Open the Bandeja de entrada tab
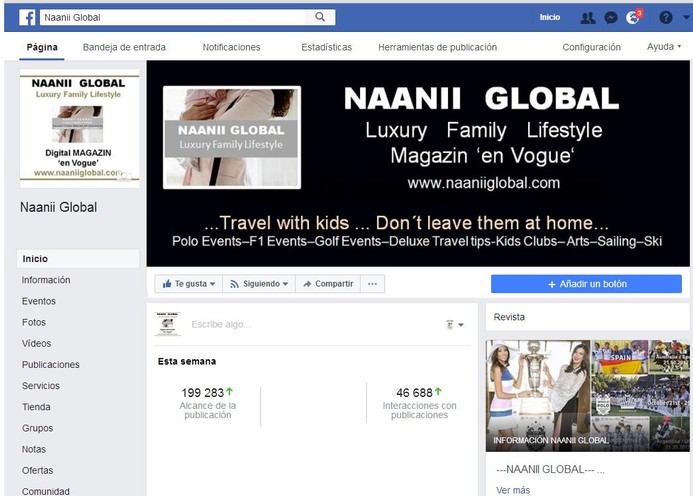Screen dimensions: 693x496 pyautogui.click(x=124, y=47)
